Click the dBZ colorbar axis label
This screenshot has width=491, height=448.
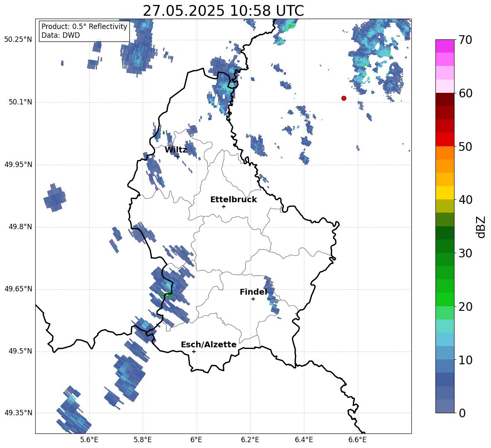pyautogui.click(x=481, y=227)
